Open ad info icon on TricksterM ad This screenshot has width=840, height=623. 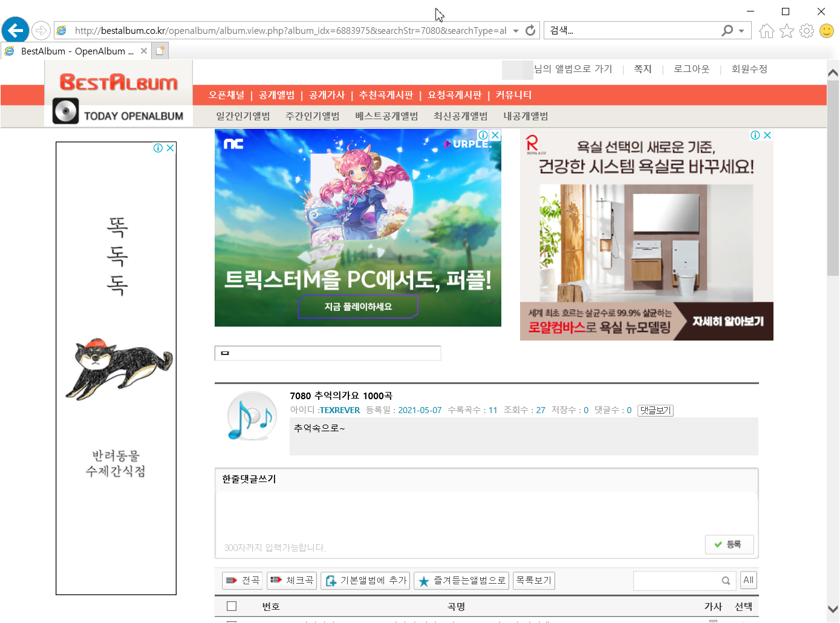pyautogui.click(x=483, y=135)
